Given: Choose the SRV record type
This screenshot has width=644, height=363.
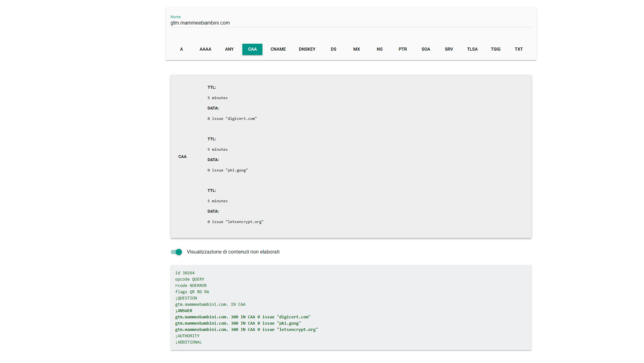Looking at the screenshot, I should click(449, 49).
